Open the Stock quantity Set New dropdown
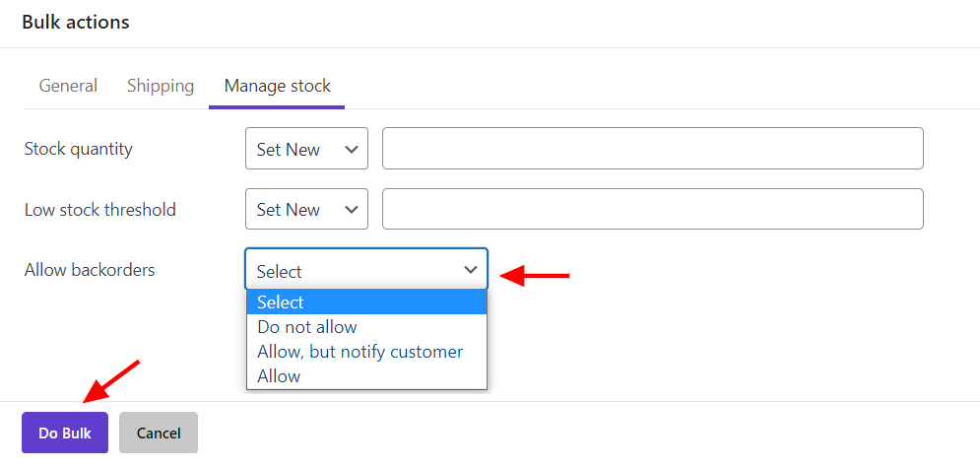Image resolution: width=980 pixels, height=467 pixels. [x=307, y=149]
